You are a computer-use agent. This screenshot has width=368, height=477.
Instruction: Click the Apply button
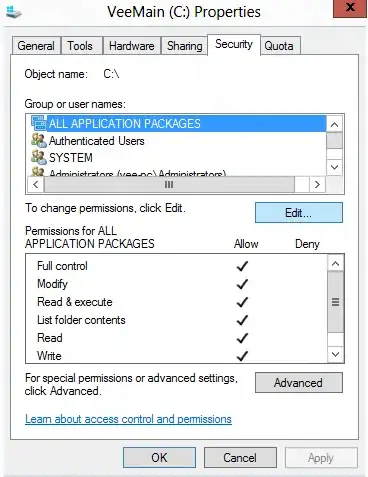coord(321,457)
